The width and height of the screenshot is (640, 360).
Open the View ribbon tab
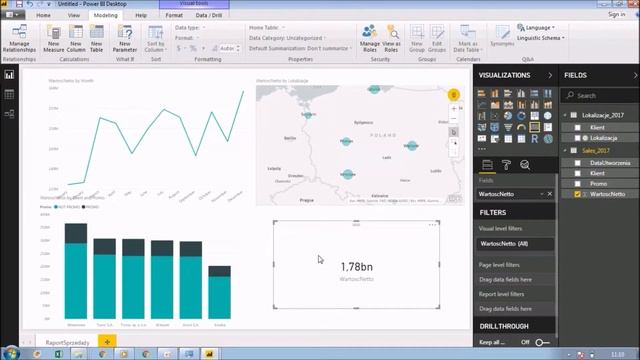(x=74, y=15)
